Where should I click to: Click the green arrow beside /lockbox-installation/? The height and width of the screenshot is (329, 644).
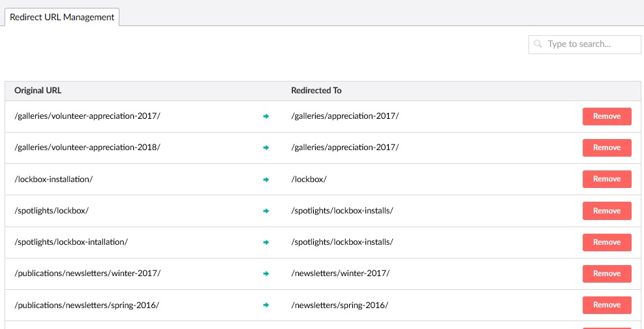point(266,179)
